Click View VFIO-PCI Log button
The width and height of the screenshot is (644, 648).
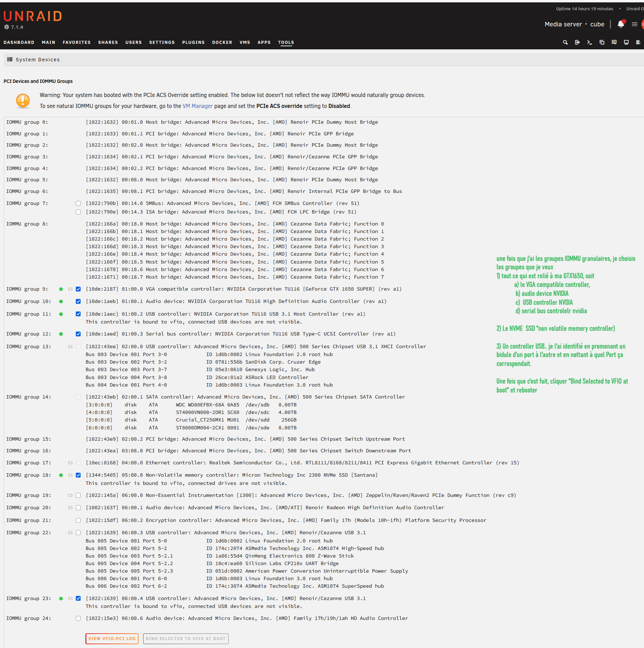(112, 639)
